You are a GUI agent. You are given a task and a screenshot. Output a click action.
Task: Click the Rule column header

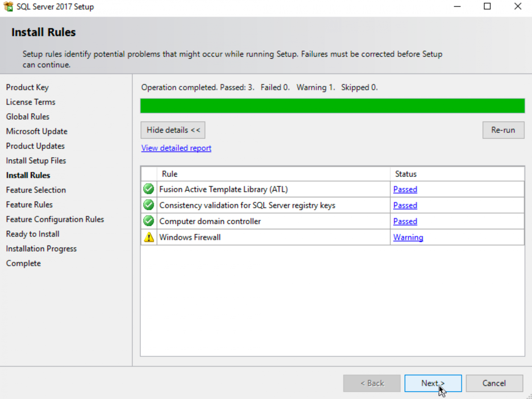[x=169, y=174]
